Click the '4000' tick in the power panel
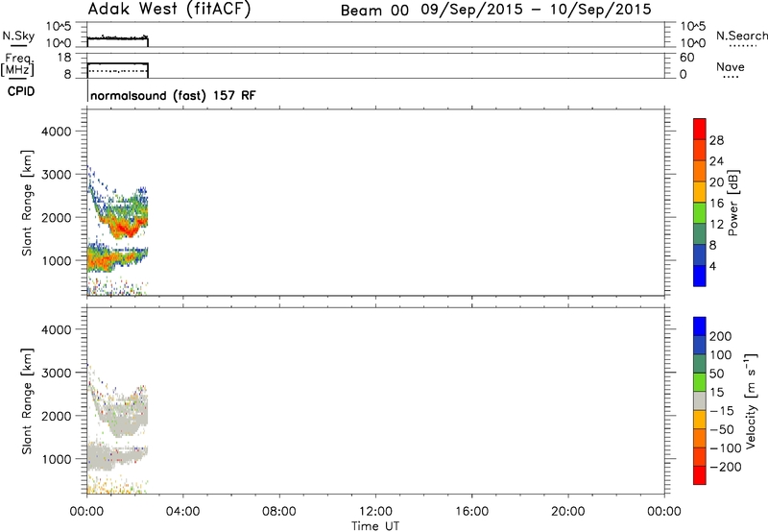768x532 pixels. [x=56, y=132]
